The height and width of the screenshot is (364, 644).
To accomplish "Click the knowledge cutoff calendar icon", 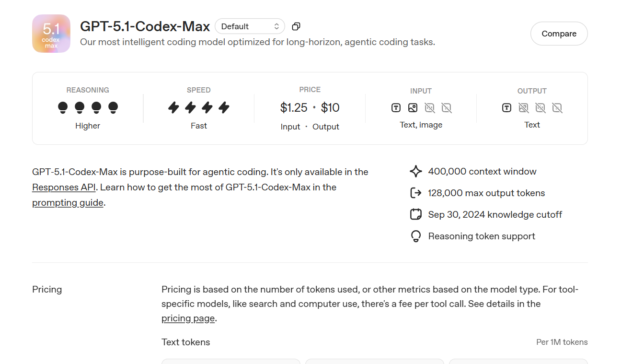I will tap(415, 214).
